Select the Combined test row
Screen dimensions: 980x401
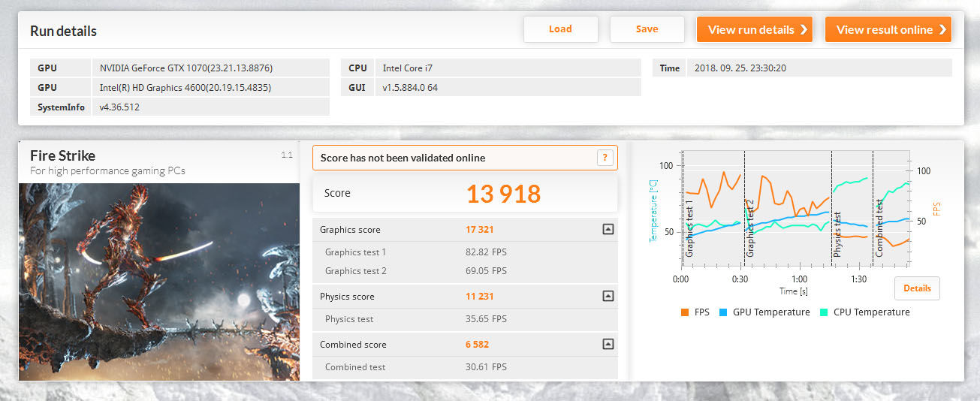tap(465, 367)
